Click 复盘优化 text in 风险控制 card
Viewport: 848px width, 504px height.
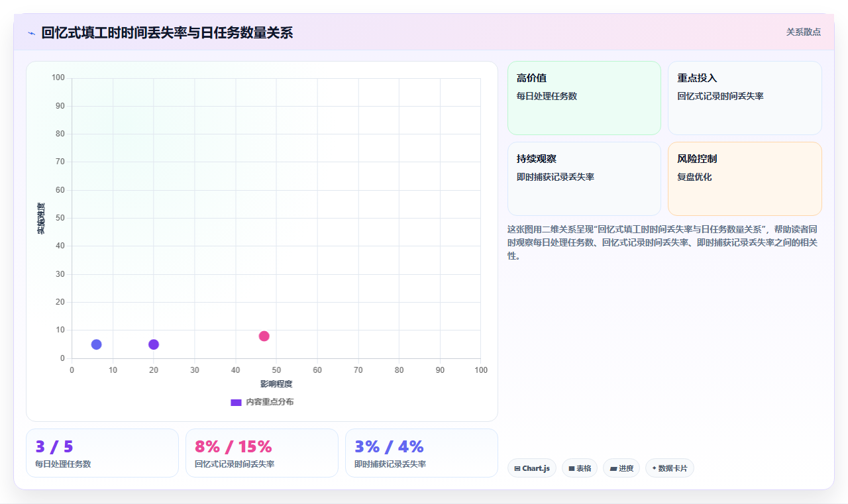pyautogui.click(x=694, y=177)
